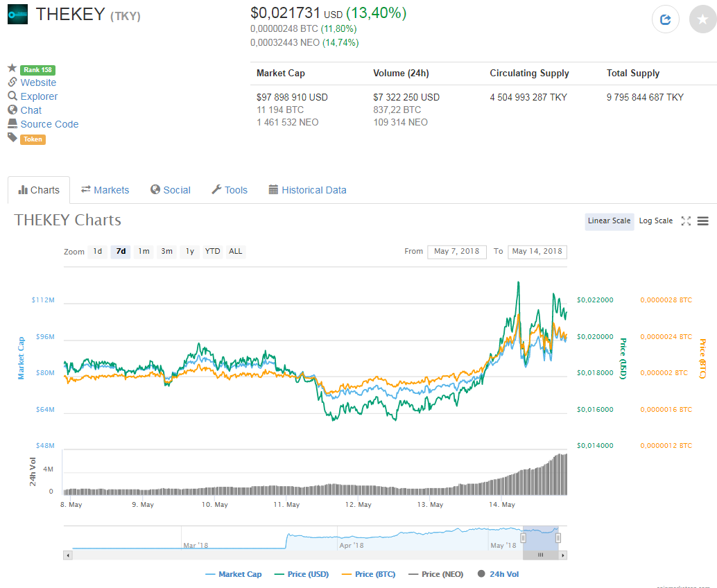717x588 pixels.
Task: Click the Rank 158 badge
Action: 38,70
